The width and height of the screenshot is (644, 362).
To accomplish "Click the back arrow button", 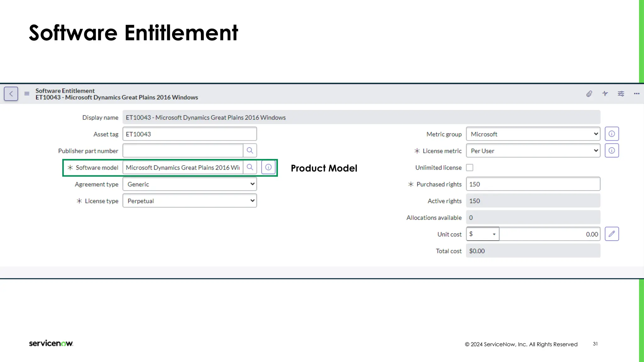I will click(x=11, y=94).
